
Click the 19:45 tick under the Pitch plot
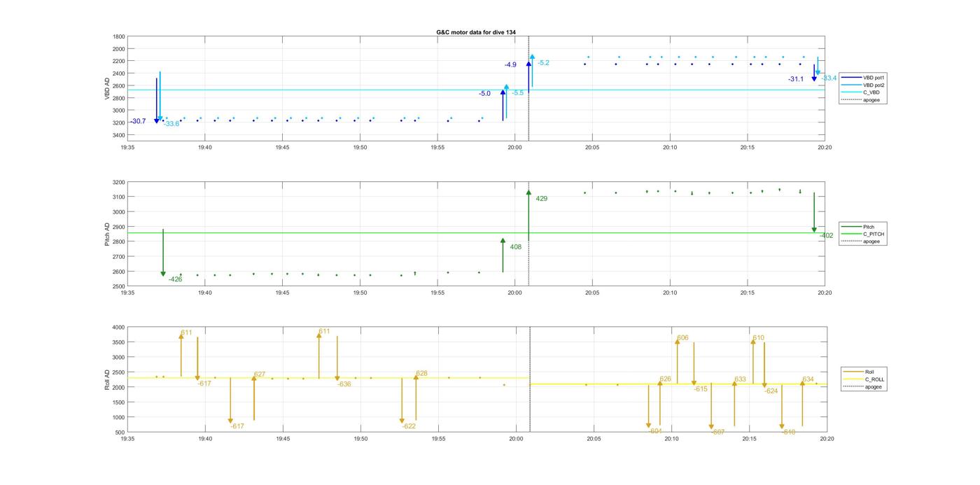click(282, 293)
